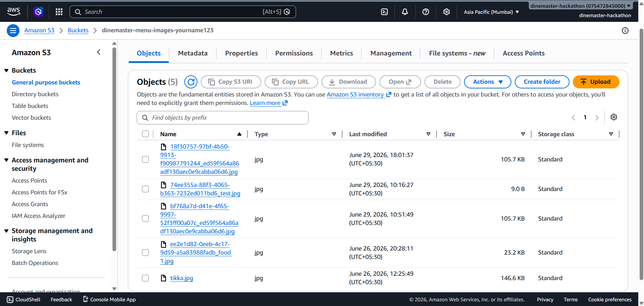The width and height of the screenshot is (644, 306).
Task: Sort objects by Name column arrow
Action: (x=239, y=134)
